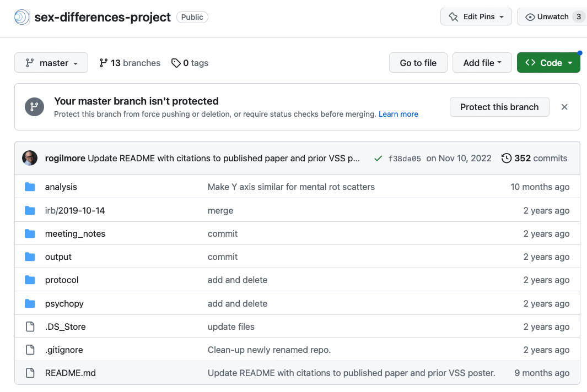Click the file icon beside README.md

30,373
